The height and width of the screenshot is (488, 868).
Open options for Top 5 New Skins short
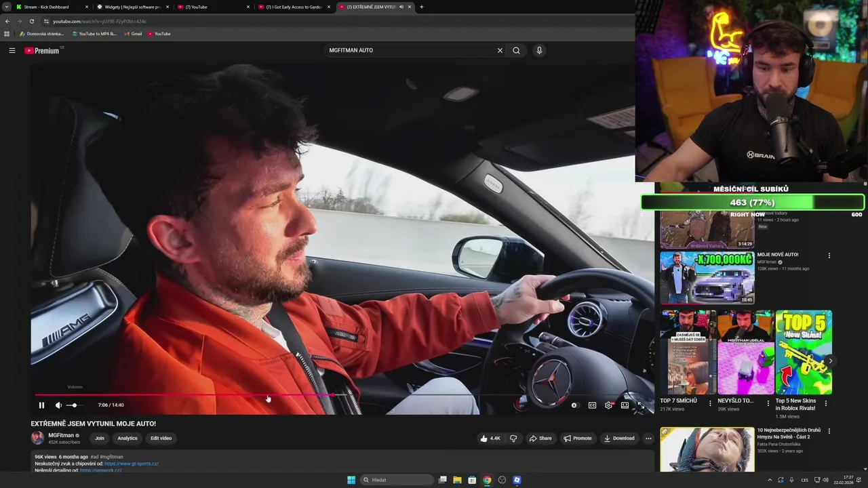(825, 403)
